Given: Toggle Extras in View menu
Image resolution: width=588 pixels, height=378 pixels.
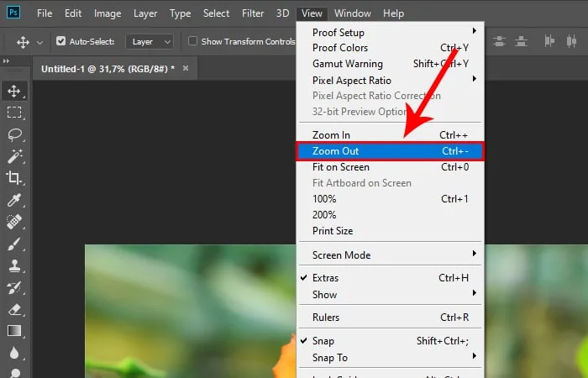Looking at the screenshot, I should click(x=324, y=278).
